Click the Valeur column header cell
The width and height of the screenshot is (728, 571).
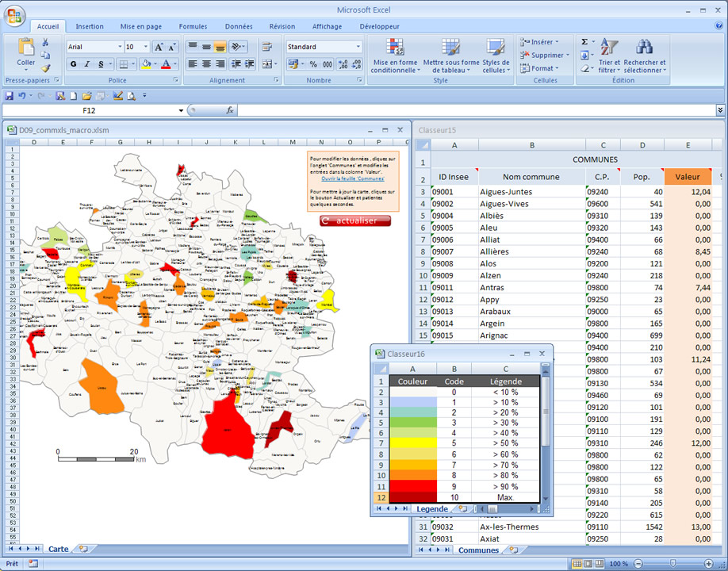click(688, 177)
